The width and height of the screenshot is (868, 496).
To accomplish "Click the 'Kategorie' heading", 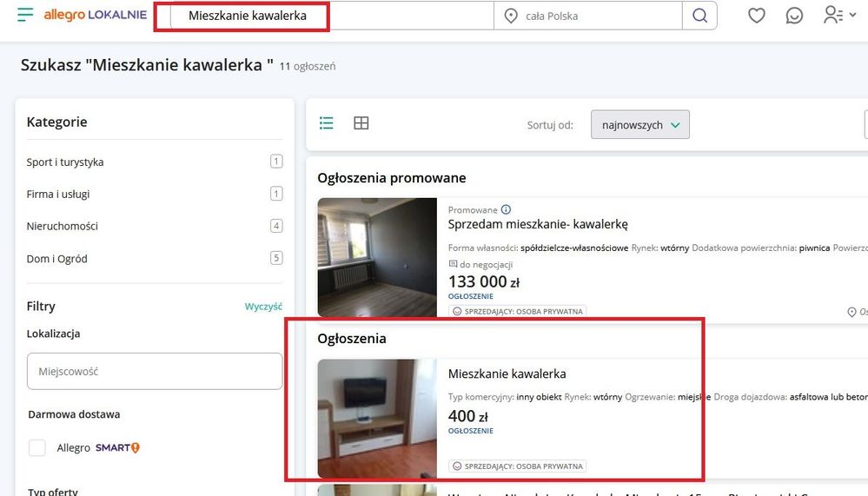I will [57, 122].
